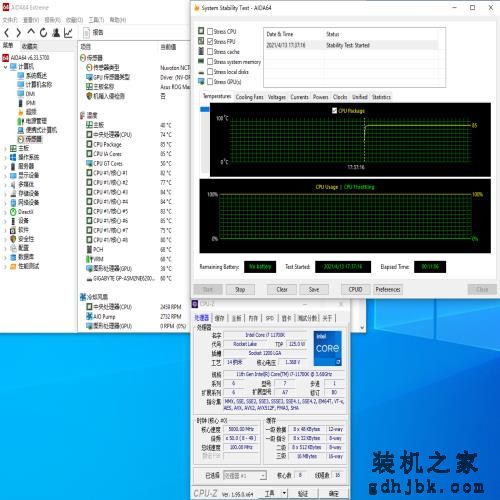Click the DirectX Xbox-style icon in tree
Screen dimensions: 500x500
pyautogui.click(x=13, y=212)
